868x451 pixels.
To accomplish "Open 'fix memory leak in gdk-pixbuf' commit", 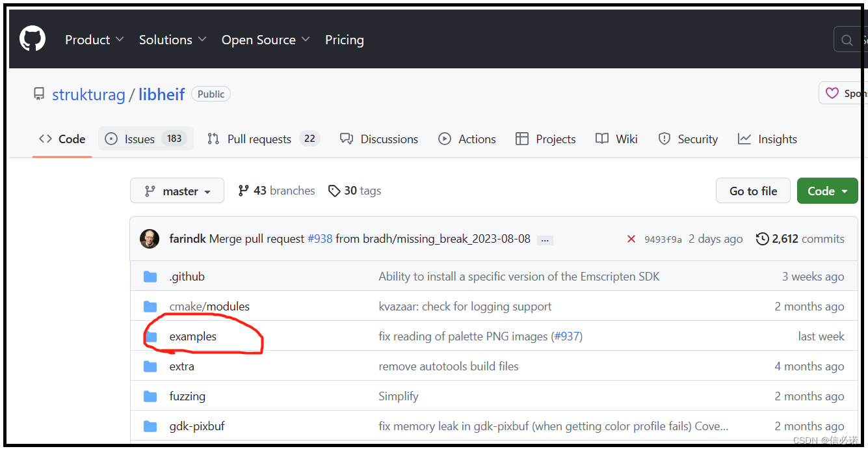I will tap(553, 426).
